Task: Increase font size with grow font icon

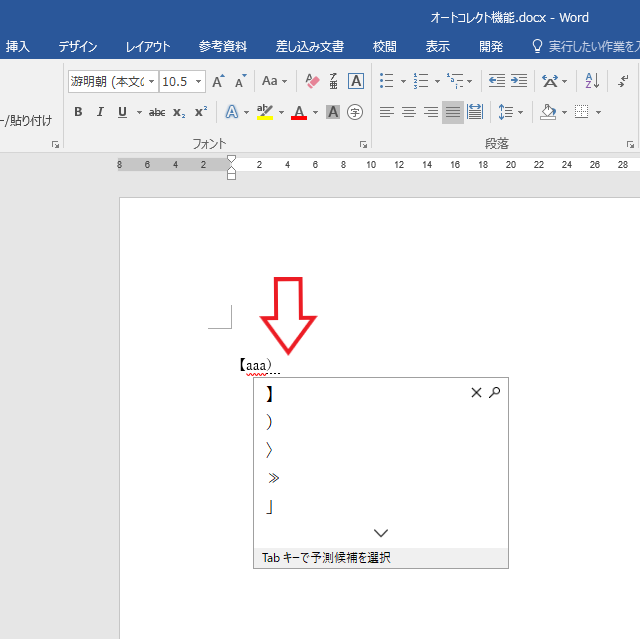Action: pos(218,81)
